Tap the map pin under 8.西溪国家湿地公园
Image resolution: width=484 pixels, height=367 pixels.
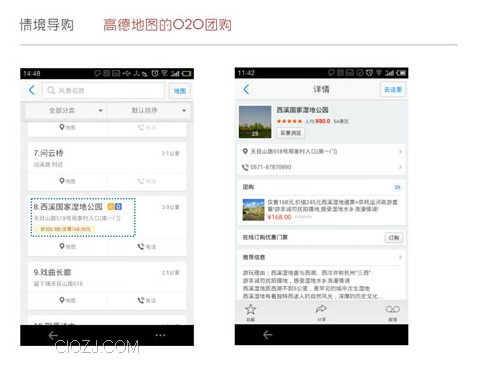62,247
